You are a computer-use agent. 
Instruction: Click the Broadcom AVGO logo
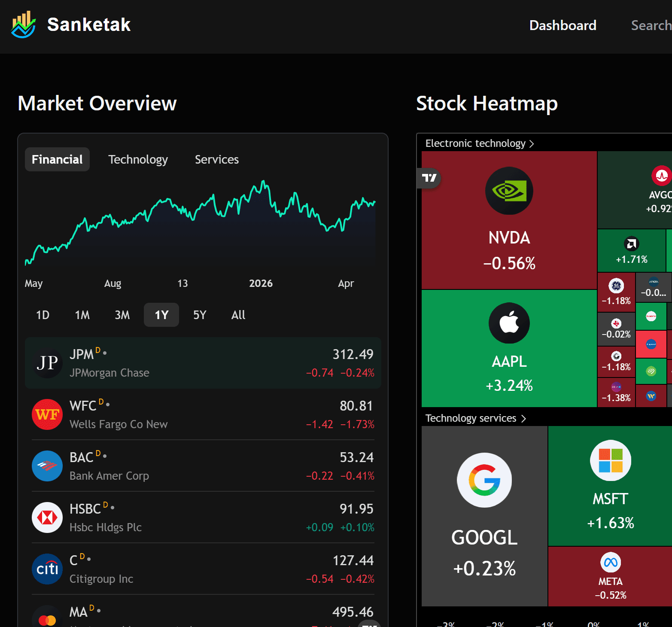662,175
